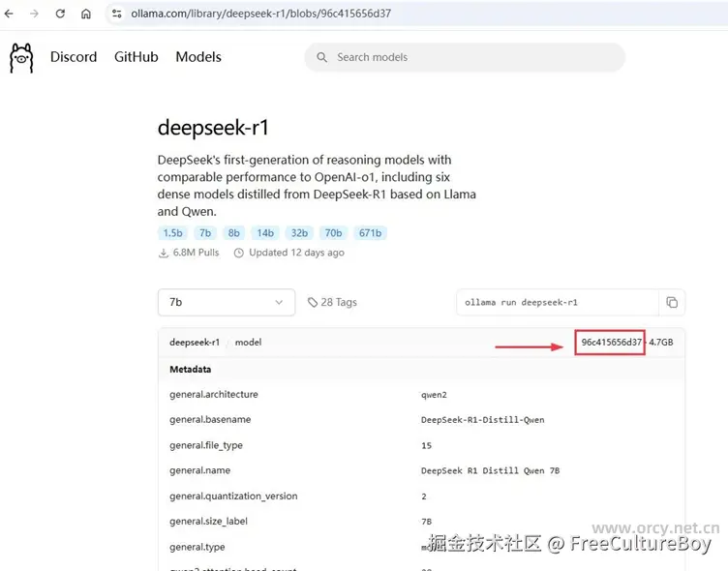Click the download icon beside 6.8M Pulls

pos(164,253)
